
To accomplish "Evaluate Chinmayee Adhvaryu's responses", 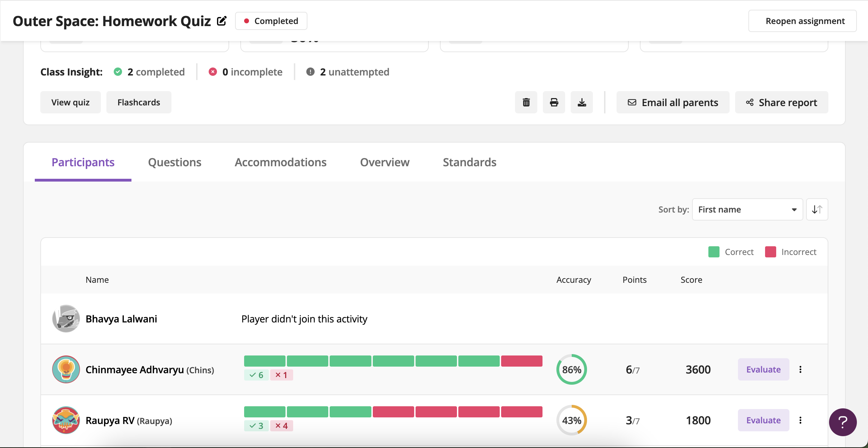I will (763, 369).
